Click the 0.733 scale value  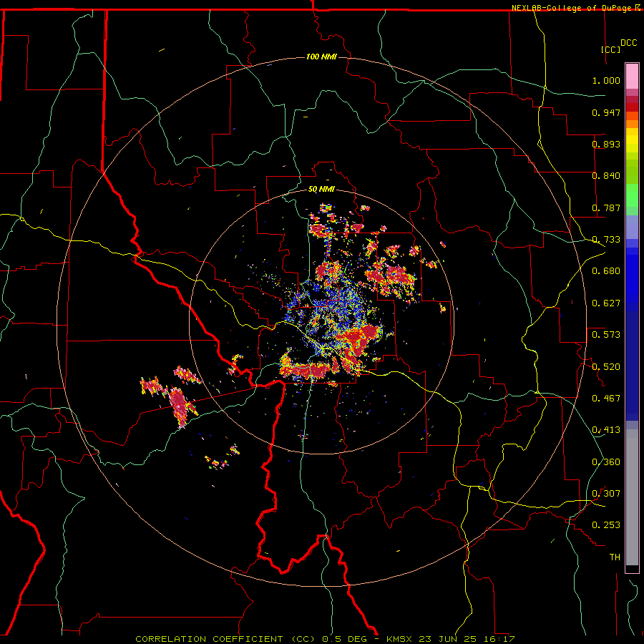click(x=606, y=240)
